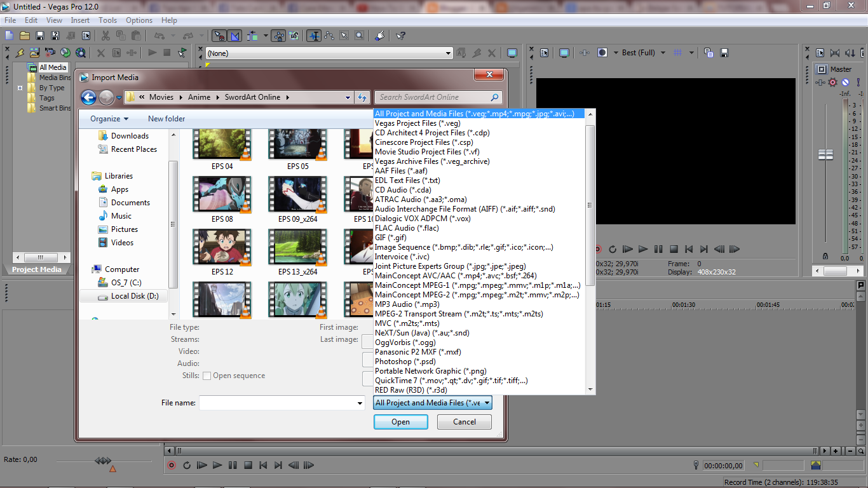Click SwordArt Online in the address breadcrumb
Image resolution: width=868 pixels, height=488 pixels.
click(252, 97)
